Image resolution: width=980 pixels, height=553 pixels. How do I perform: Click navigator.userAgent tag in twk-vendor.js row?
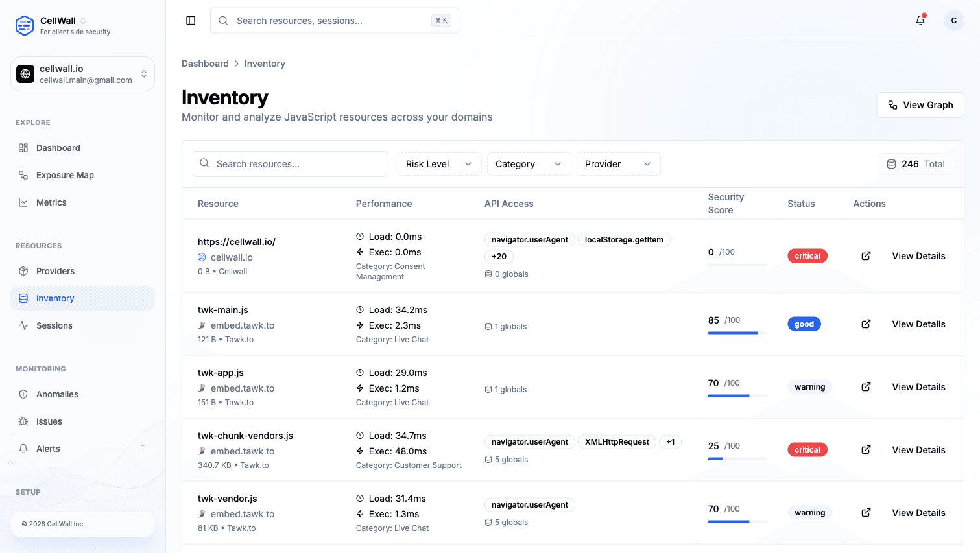click(x=530, y=505)
